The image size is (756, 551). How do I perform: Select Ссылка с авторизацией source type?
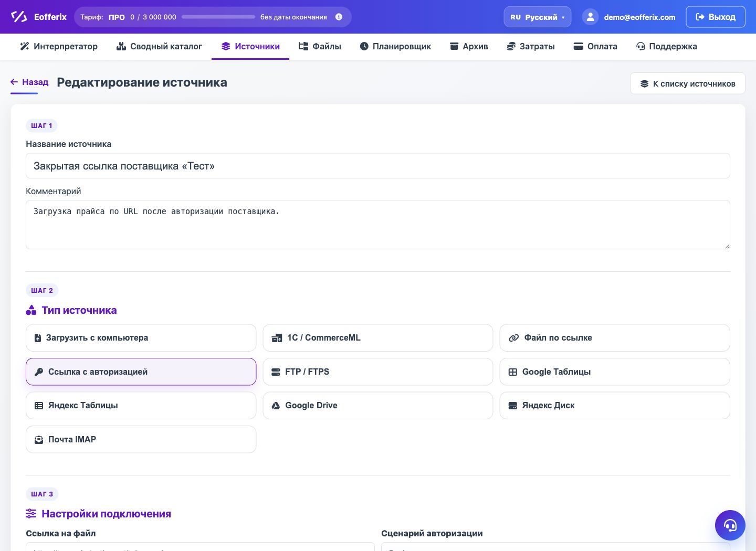point(141,372)
